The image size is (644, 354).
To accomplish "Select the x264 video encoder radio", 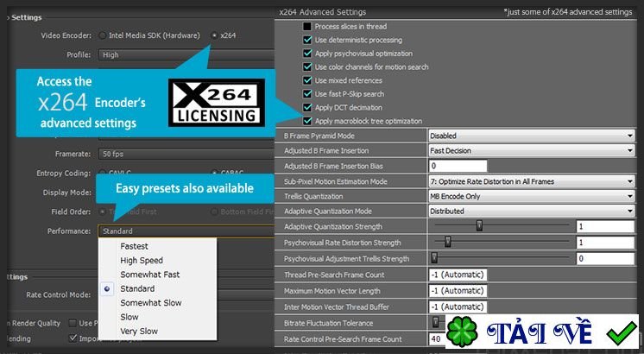I will click(214, 35).
